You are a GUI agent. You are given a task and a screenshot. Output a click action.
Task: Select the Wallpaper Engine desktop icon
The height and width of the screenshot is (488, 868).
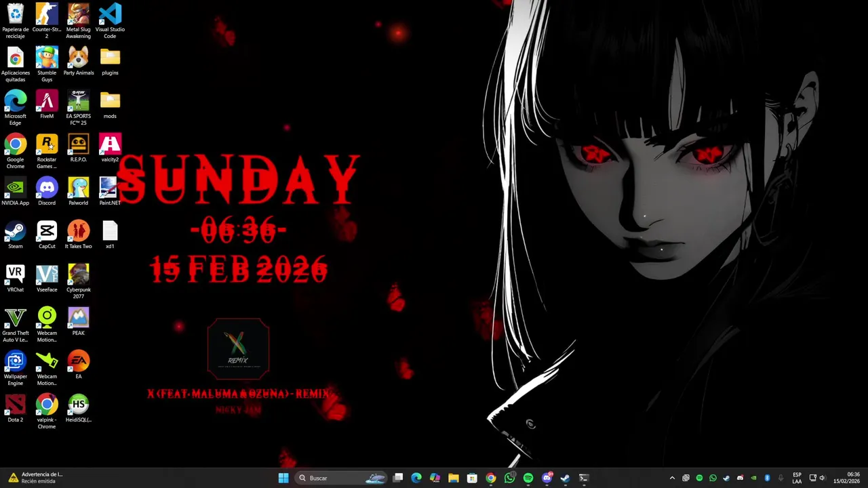15,367
